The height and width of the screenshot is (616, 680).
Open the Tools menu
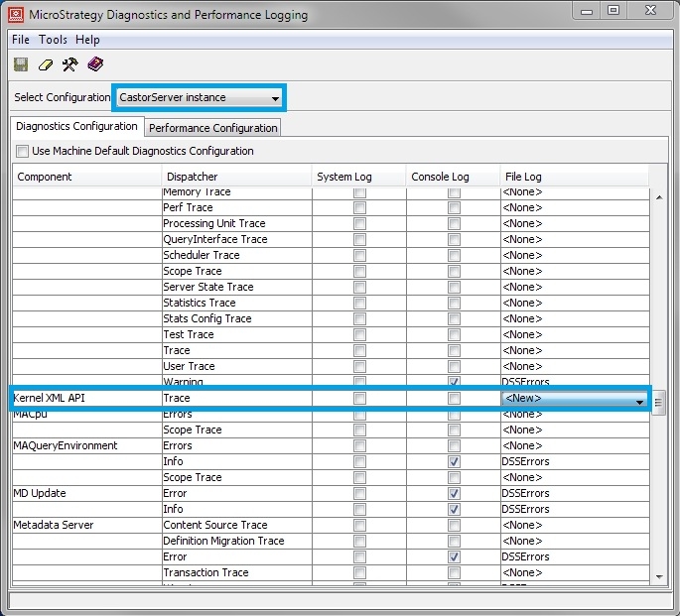click(x=53, y=40)
